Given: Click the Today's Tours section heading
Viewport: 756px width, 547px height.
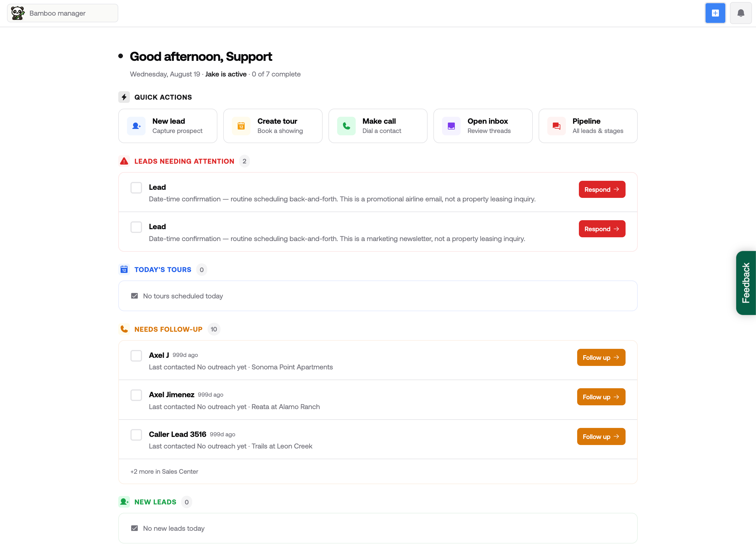Looking at the screenshot, I should 163,269.
